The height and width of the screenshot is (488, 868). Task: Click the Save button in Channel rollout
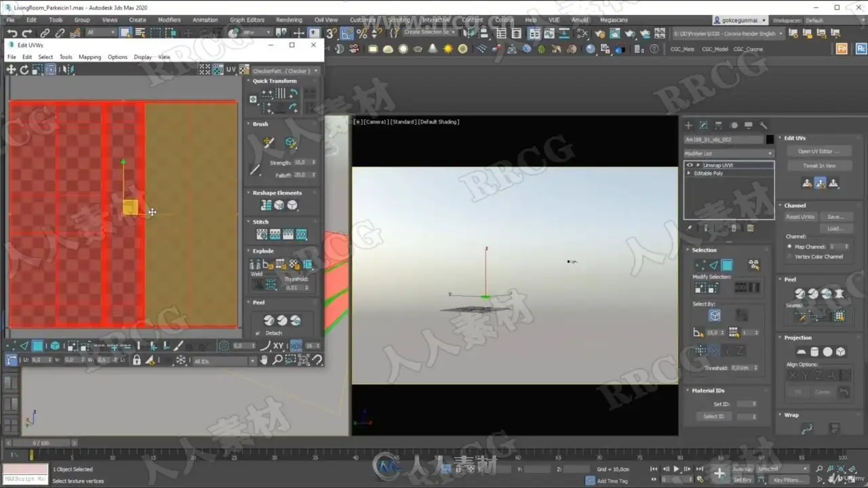tap(835, 217)
